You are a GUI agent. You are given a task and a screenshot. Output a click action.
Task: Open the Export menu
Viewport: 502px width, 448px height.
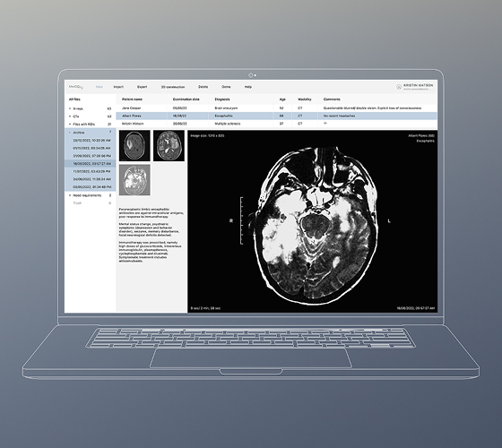pyautogui.click(x=143, y=87)
